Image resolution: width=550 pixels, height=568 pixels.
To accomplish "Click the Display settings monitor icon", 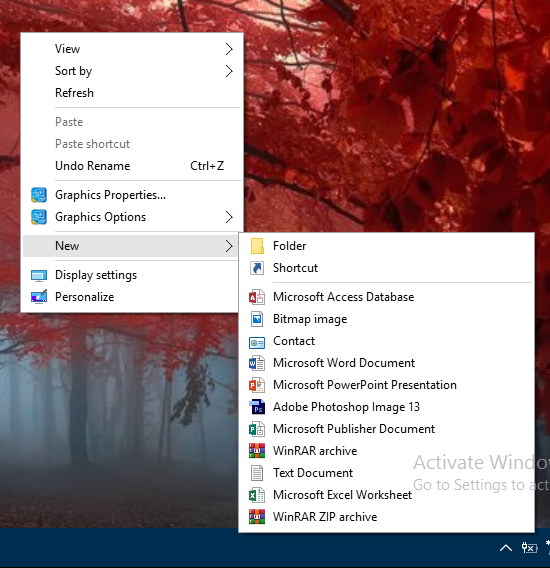I will (39, 276).
